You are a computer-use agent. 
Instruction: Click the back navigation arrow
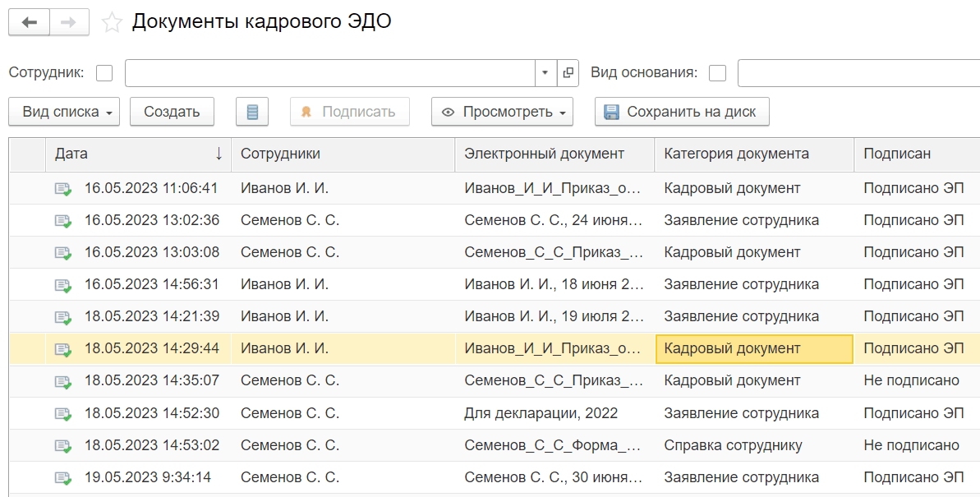coord(30,22)
